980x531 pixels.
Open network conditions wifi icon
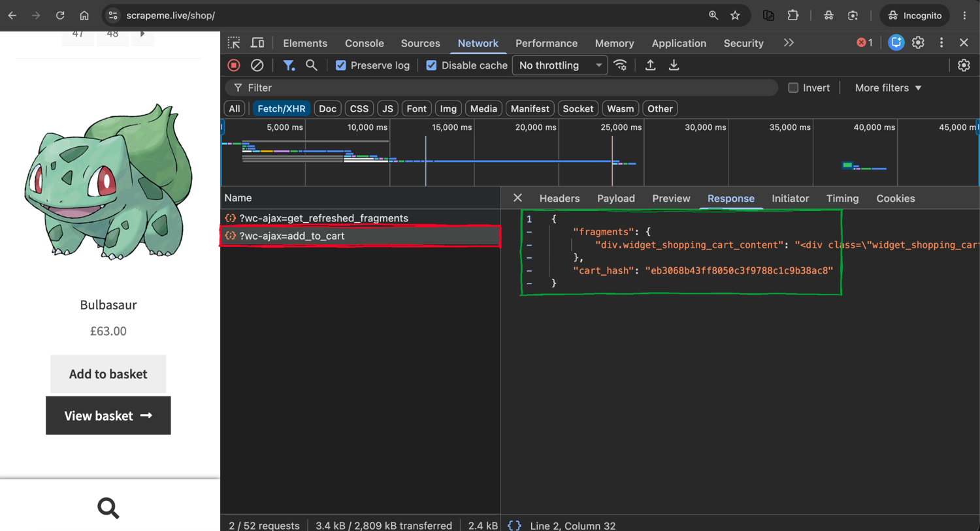click(621, 65)
